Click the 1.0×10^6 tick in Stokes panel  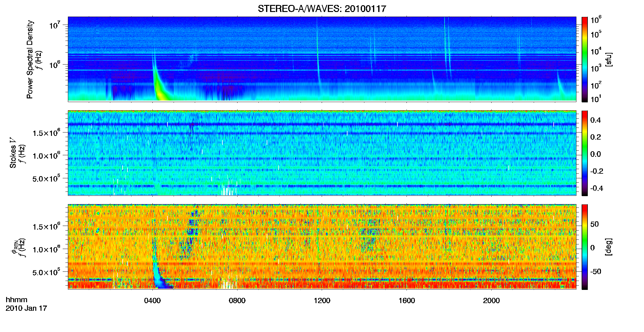tap(46, 156)
